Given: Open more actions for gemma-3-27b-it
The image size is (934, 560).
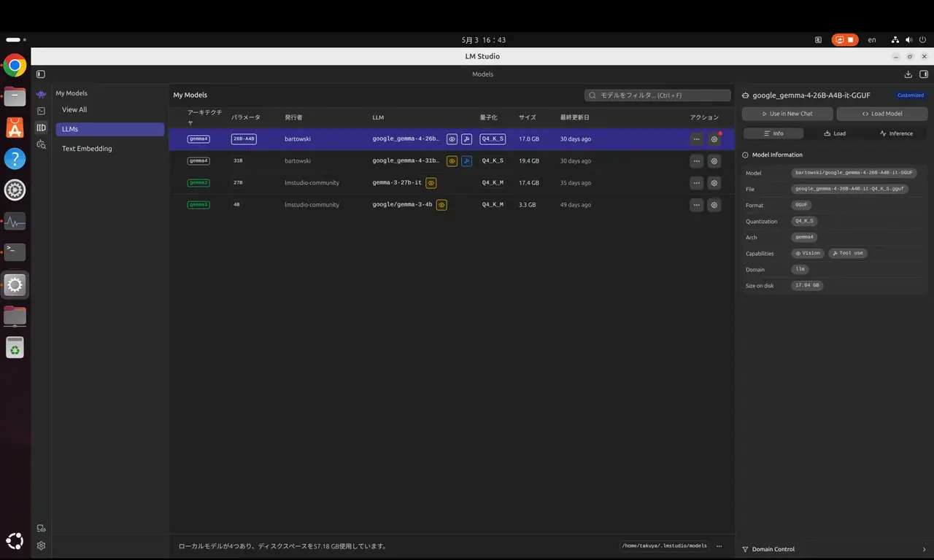Looking at the screenshot, I should [x=697, y=183].
